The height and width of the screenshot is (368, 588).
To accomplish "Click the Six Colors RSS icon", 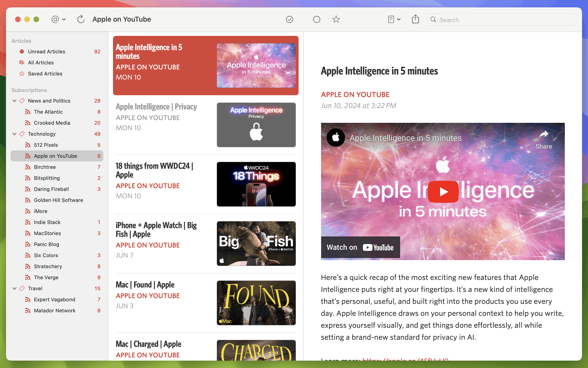I will (x=28, y=255).
